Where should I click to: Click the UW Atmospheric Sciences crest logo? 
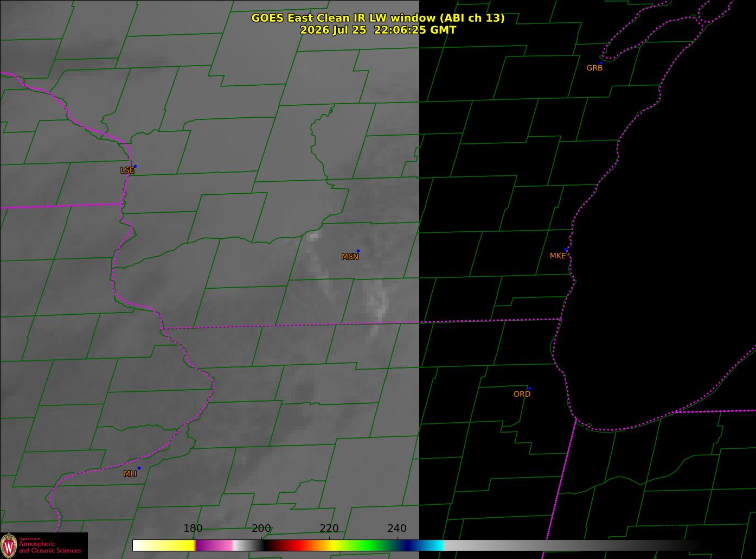click(x=8, y=545)
